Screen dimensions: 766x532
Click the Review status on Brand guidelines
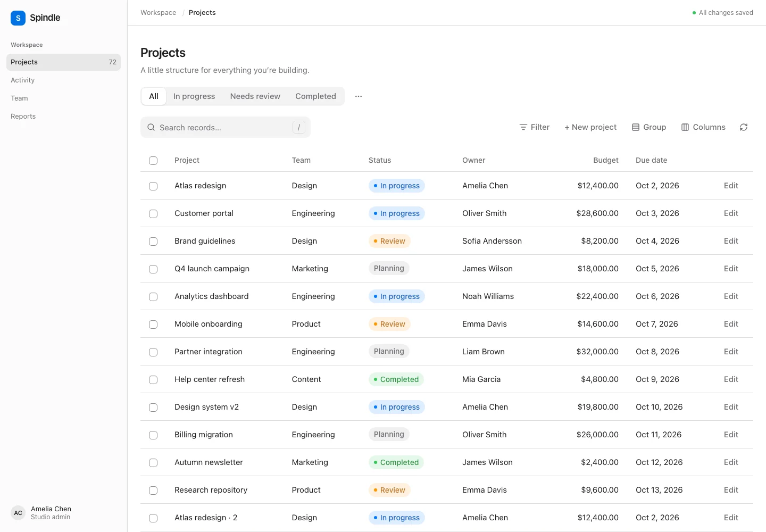click(389, 241)
